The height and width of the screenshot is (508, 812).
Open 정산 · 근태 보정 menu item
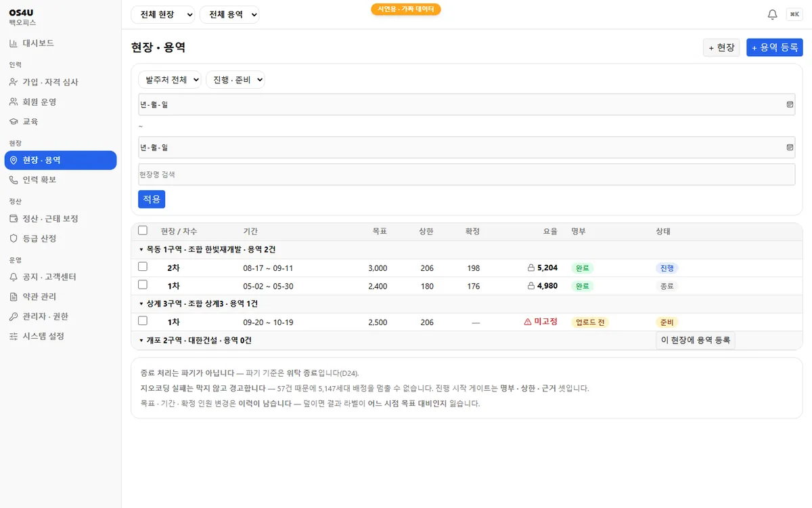[61, 219]
